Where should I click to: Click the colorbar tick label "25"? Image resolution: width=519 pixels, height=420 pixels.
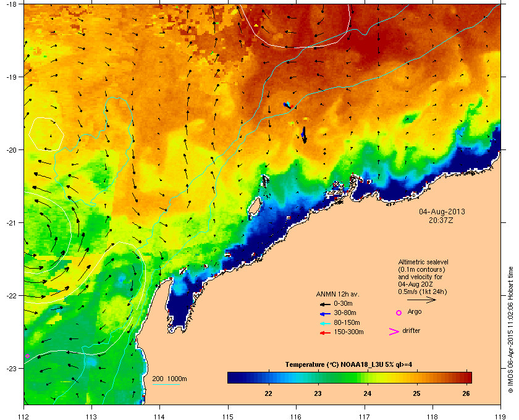[416, 393]
